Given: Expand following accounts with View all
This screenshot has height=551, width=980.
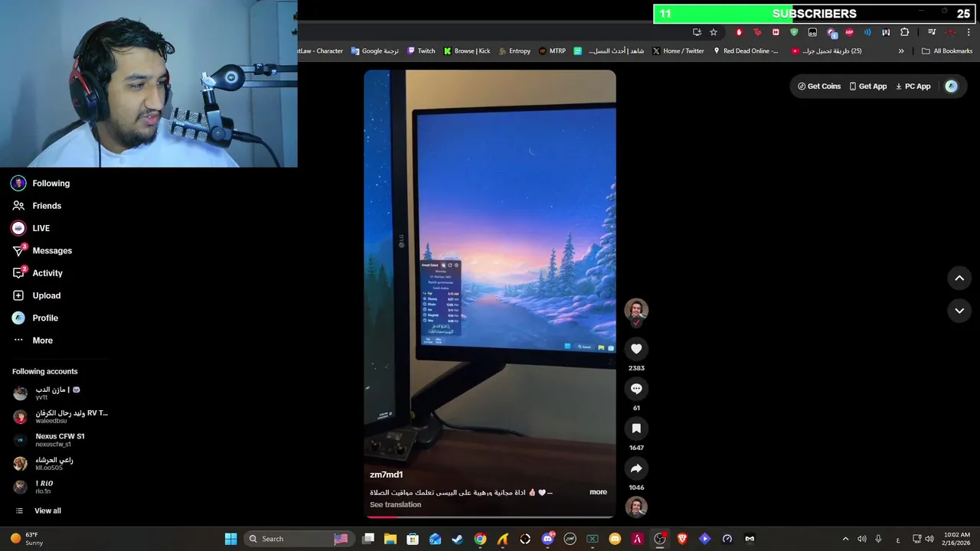Looking at the screenshot, I should [38, 510].
